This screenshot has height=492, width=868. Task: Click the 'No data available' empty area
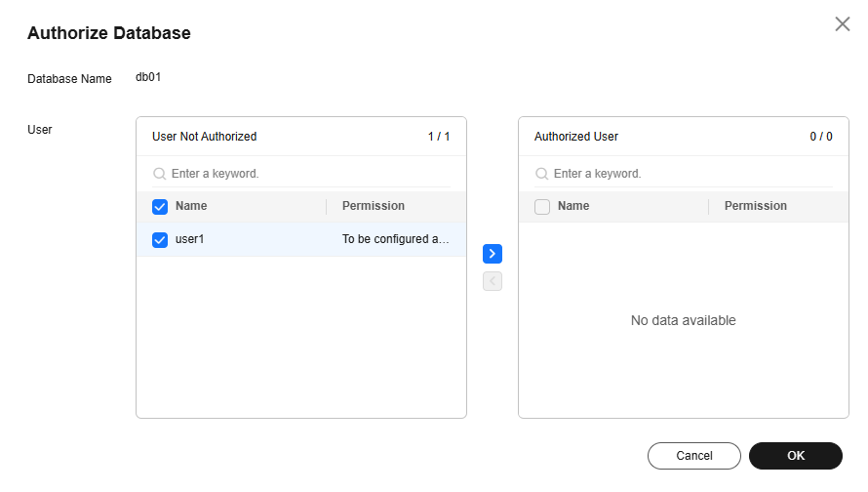(x=683, y=320)
